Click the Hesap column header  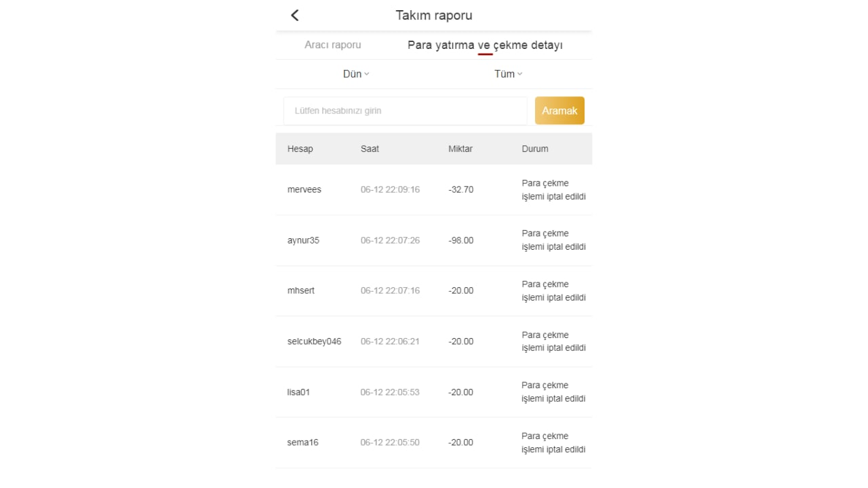[x=300, y=149]
